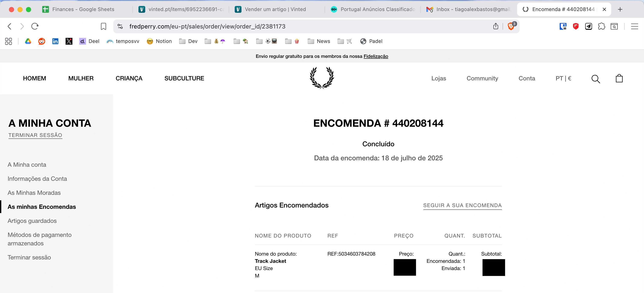Expand the shopping cart bookmarks folder
644x293 pixels.
pyautogui.click(x=345, y=41)
